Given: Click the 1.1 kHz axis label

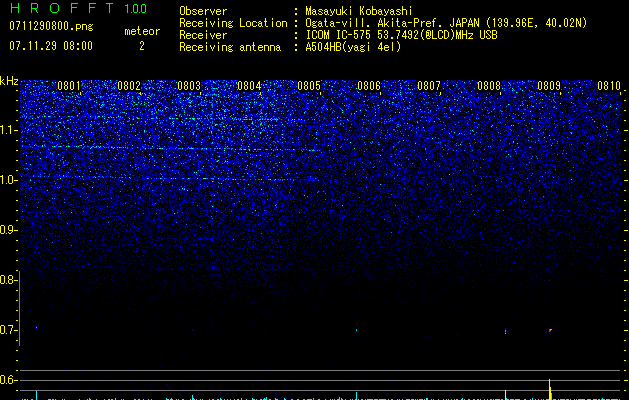Looking at the screenshot, I should (x=8, y=130).
